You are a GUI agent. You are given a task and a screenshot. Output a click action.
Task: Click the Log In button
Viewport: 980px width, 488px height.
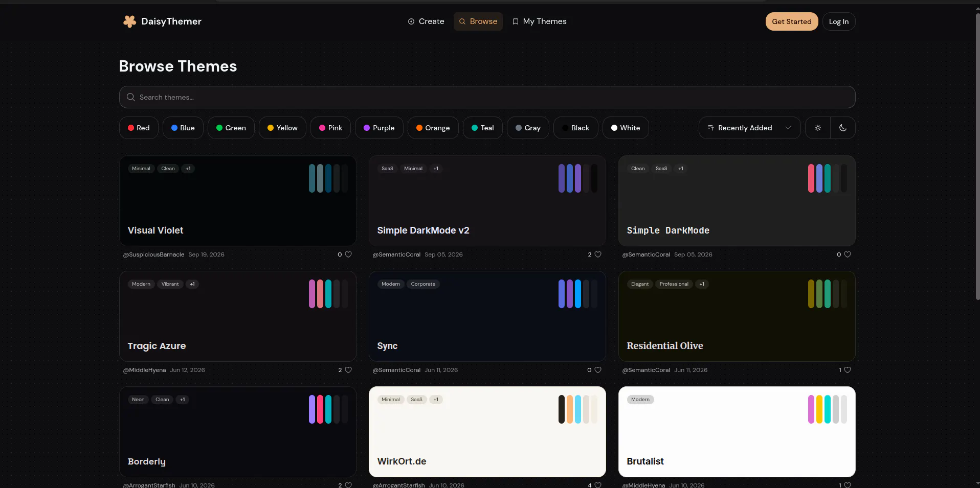tap(839, 21)
